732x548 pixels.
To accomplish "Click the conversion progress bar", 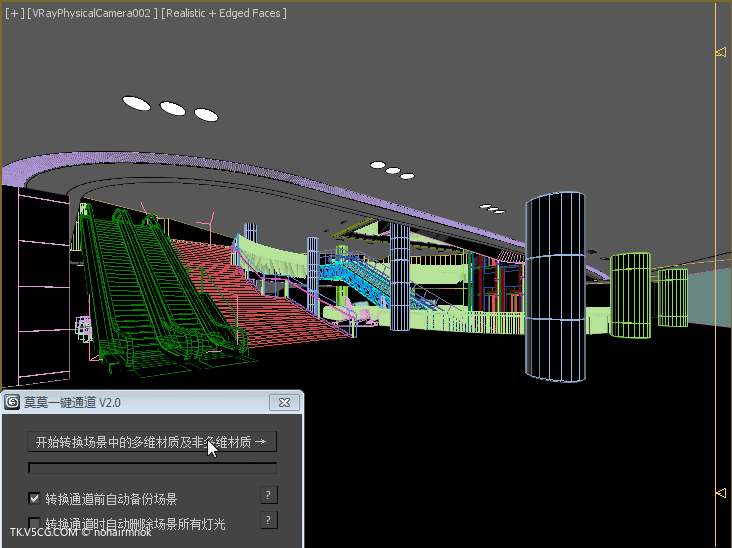I will pyautogui.click(x=152, y=468).
